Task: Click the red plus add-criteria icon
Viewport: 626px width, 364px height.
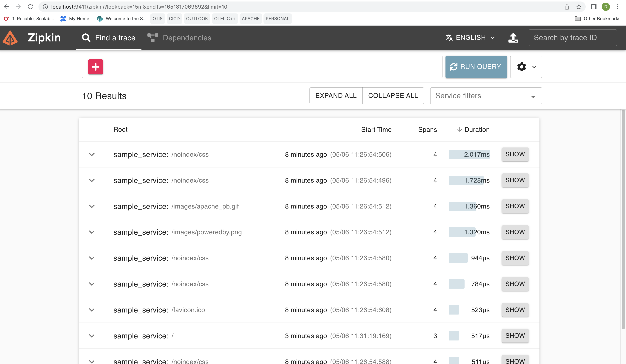Action: click(96, 67)
